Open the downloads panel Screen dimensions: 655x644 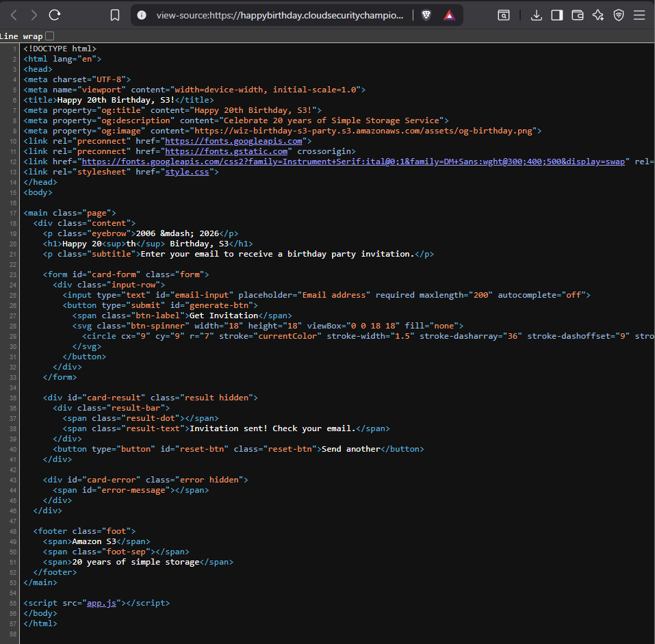click(537, 15)
